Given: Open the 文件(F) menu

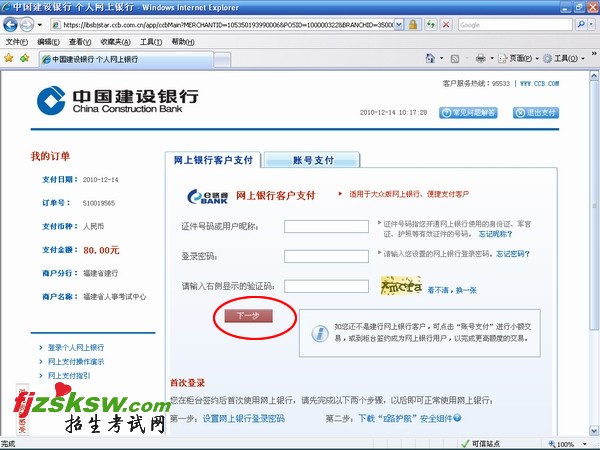Looking at the screenshot, I should pyautogui.click(x=17, y=42).
